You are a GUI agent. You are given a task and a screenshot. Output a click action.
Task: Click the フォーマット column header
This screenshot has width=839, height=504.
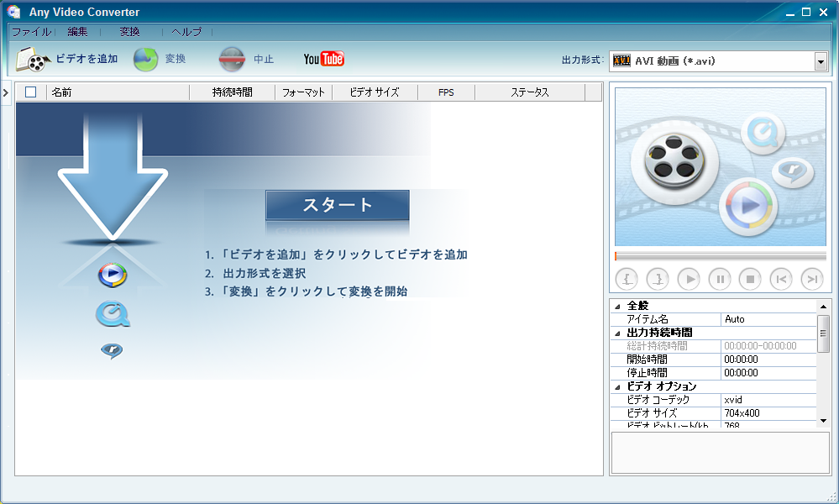pyautogui.click(x=303, y=92)
